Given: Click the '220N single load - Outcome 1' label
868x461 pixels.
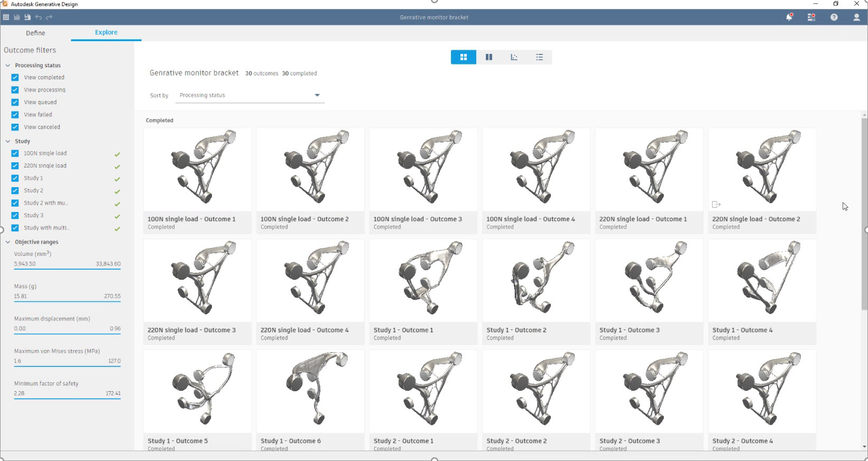Looking at the screenshot, I should click(x=643, y=219).
